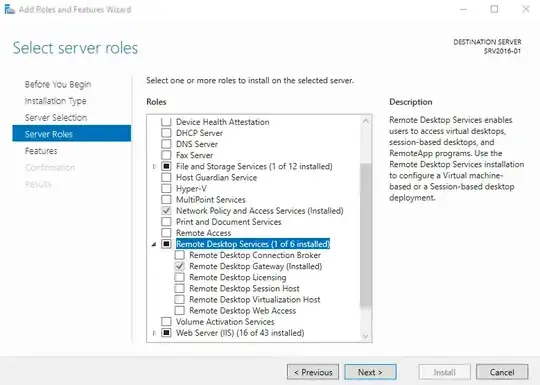Enable the Hyper-V role checkbox
The width and height of the screenshot is (540, 385).
[x=166, y=188]
